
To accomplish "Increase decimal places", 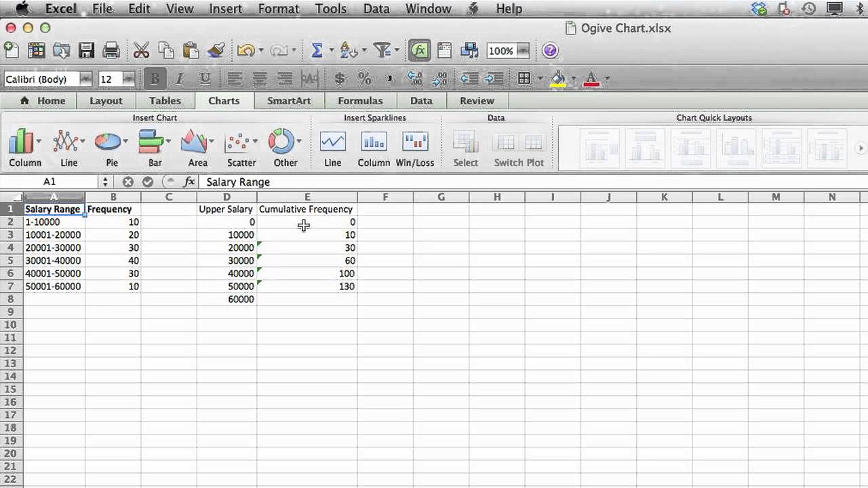I will [414, 79].
